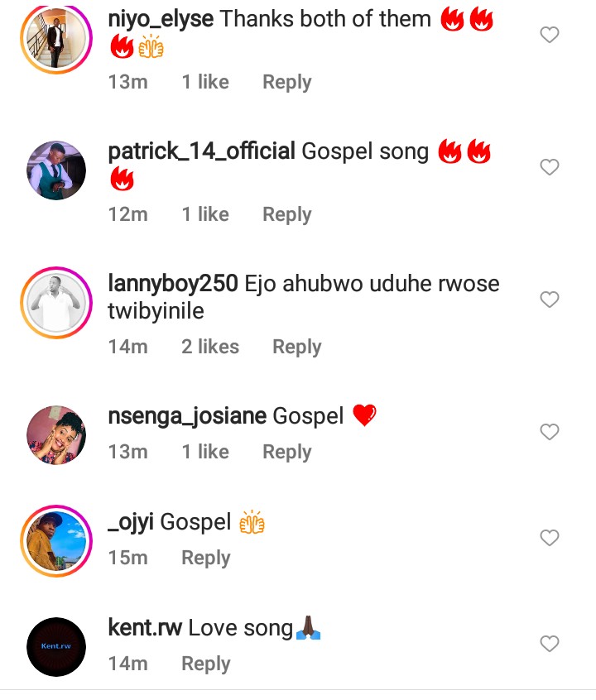Reply to patrick_14_official's Gospel song comment
The height and width of the screenshot is (700, 596).
pyautogui.click(x=286, y=214)
